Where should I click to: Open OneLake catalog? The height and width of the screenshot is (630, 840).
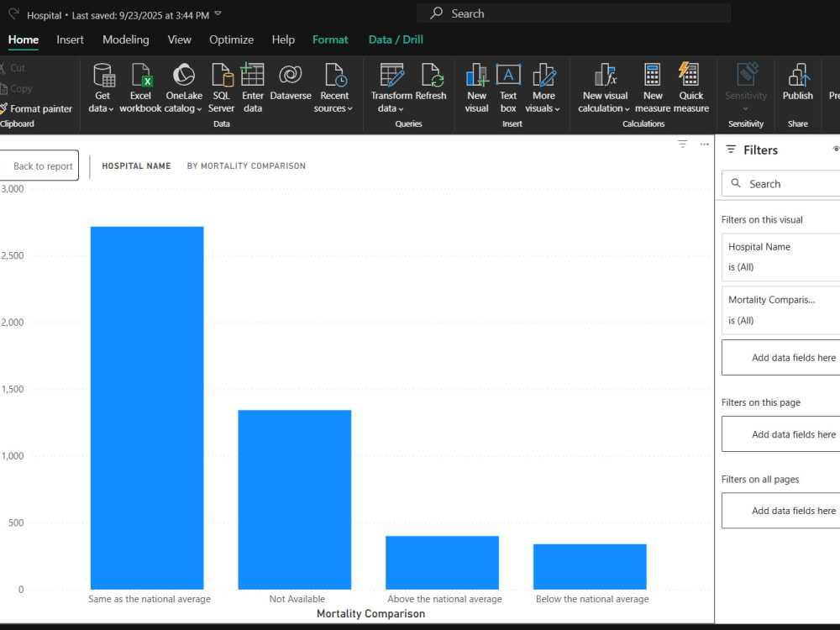pyautogui.click(x=184, y=88)
